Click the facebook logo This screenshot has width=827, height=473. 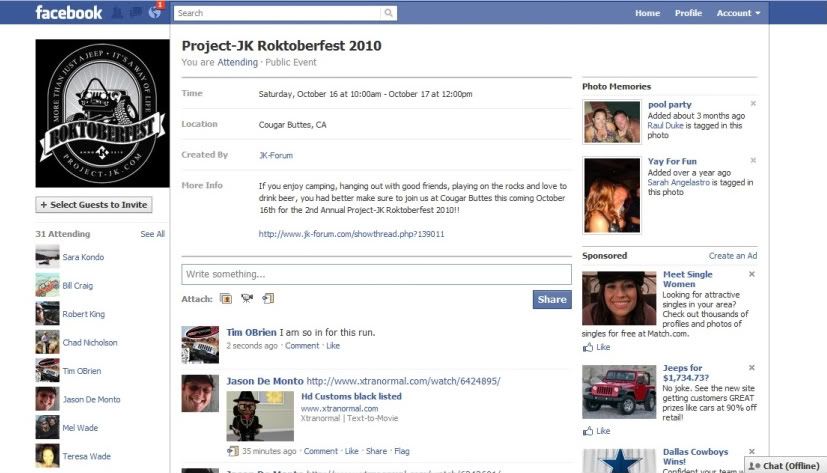pyautogui.click(x=69, y=13)
